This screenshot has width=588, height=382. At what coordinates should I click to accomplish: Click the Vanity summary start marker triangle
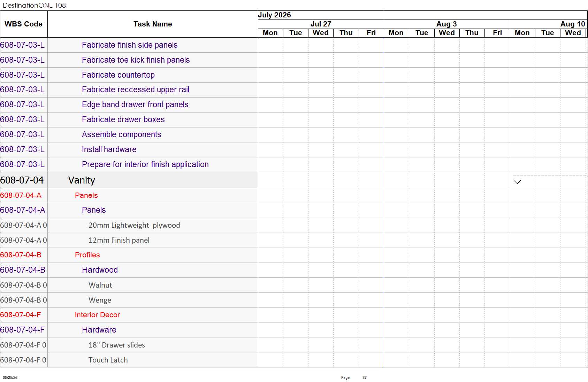pyautogui.click(x=517, y=182)
